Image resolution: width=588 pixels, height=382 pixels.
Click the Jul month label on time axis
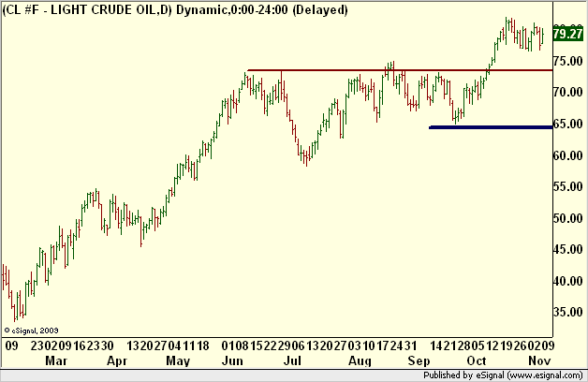pos(292,361)
